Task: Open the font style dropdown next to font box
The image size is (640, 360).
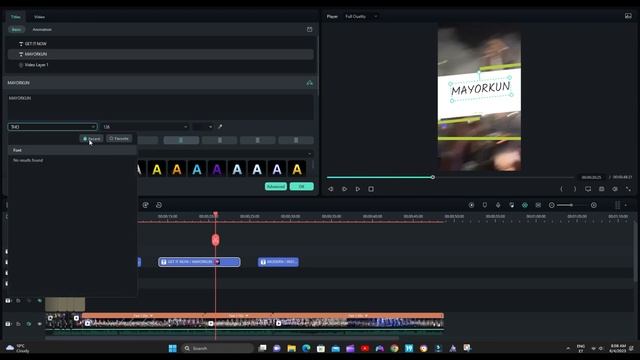Action: 144,127
